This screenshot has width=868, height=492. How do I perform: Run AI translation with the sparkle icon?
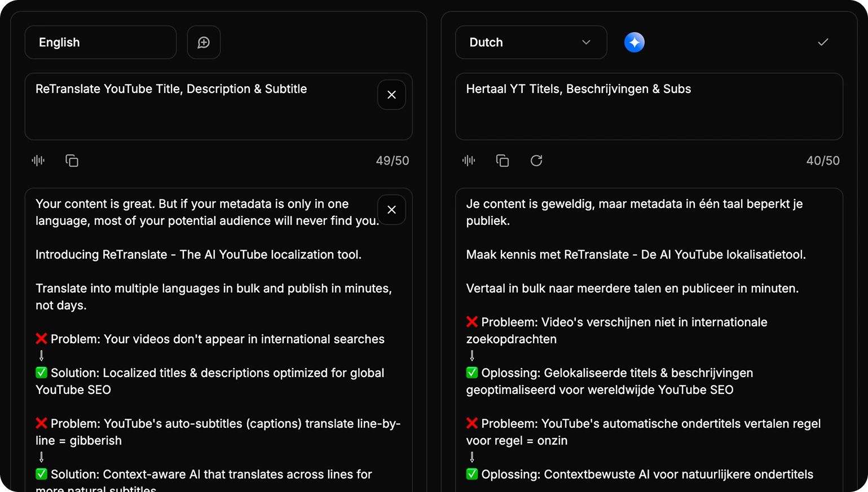(x=634, y=42)
